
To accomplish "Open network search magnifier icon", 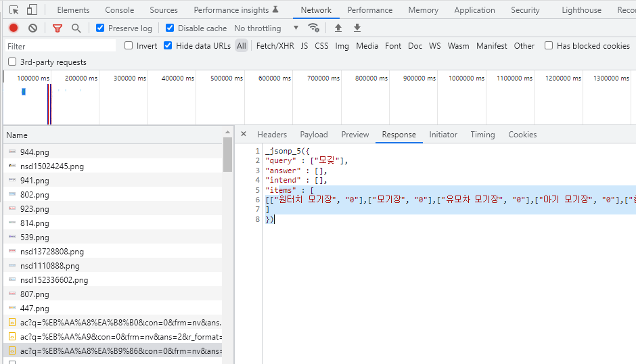I will 76,28.
